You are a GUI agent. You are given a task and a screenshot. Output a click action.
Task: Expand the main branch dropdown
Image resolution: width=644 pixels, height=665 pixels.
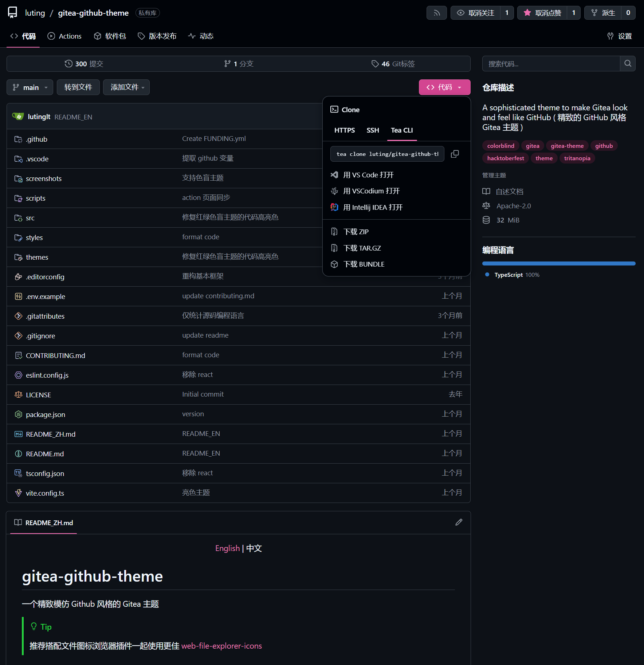[30, 87]
